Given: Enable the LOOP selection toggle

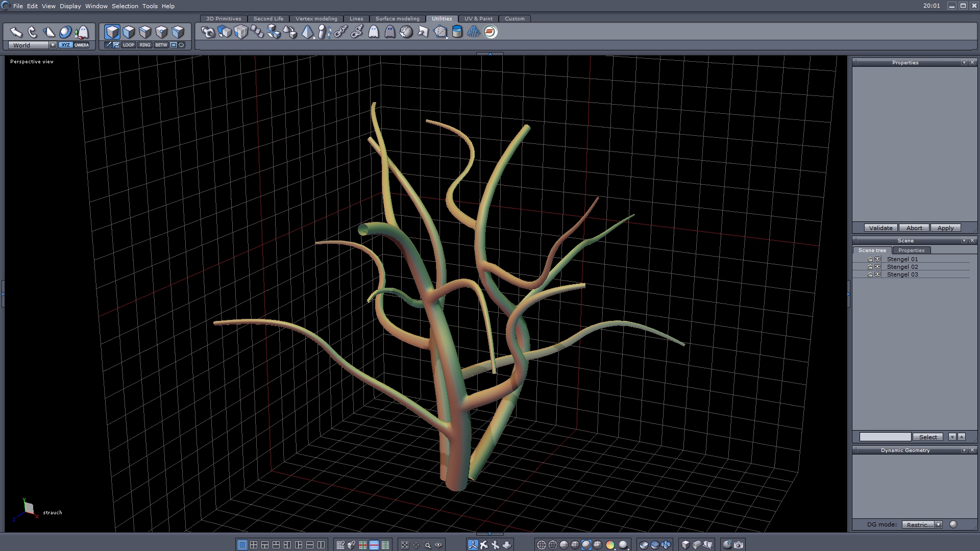Looking at the screenshot, I should [x=129, y=45].
